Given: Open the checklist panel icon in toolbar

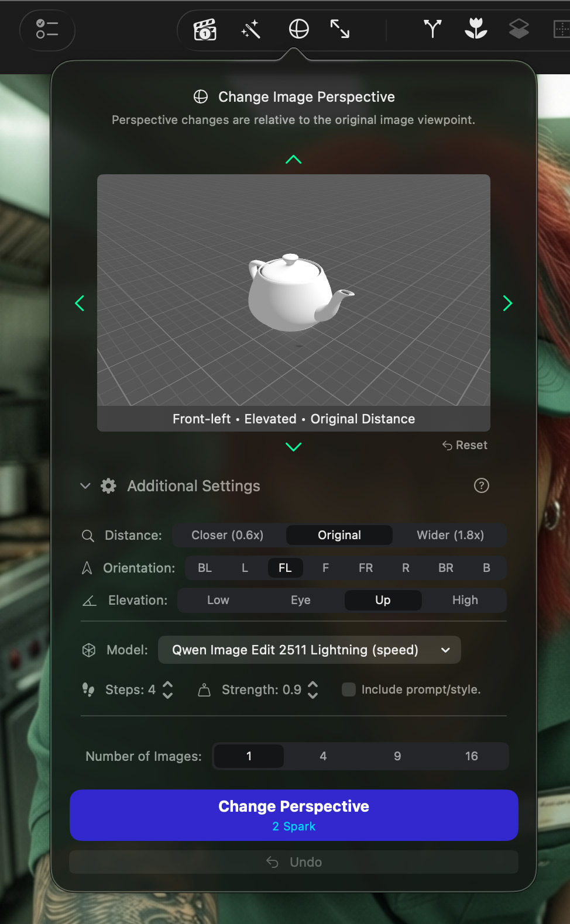Looking at the screenshot, I should pyautogui.click(x=47, y=29).
